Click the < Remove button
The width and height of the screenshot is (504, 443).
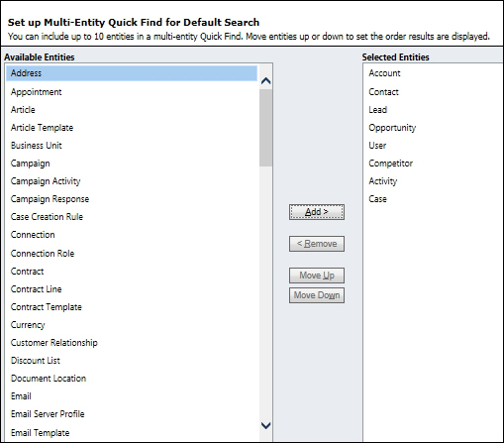coord(317,244)
